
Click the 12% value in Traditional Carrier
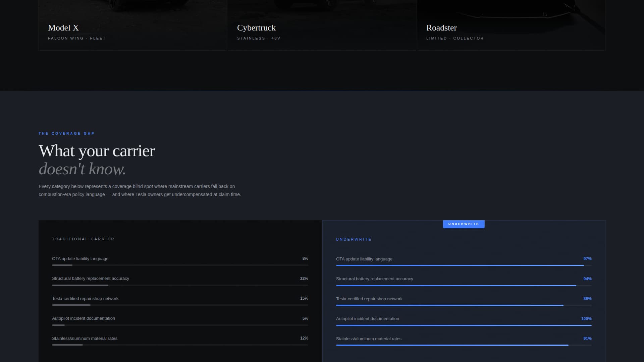pos(304,338)
